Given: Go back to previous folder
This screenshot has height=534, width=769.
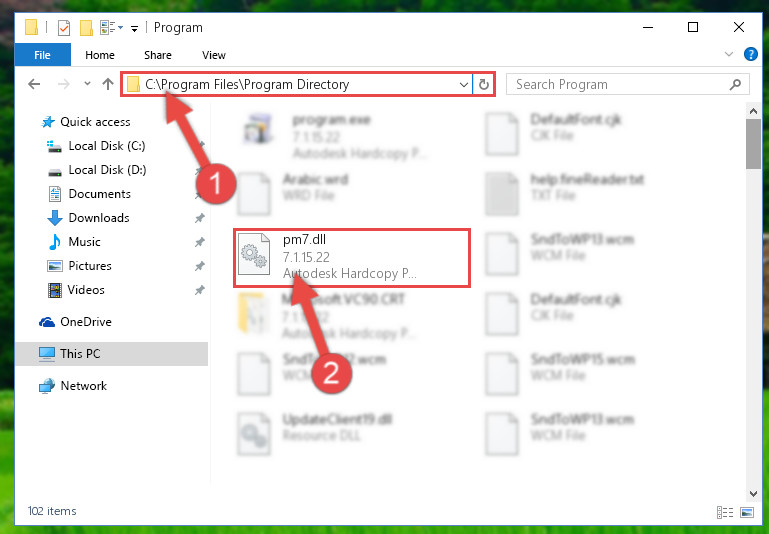Looking at the screenshot, I should pyautogui.click(x=34, y=84).
